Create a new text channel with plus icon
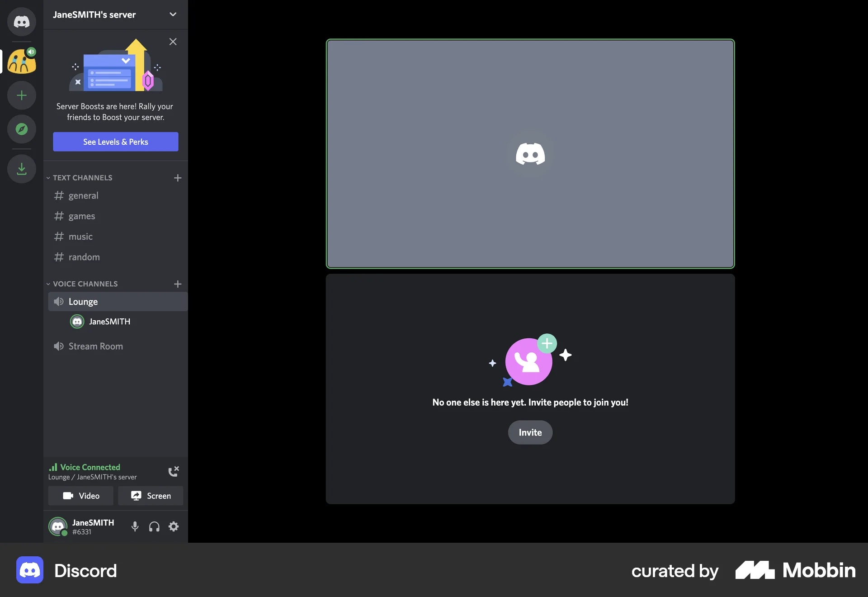 coord(177,178)
